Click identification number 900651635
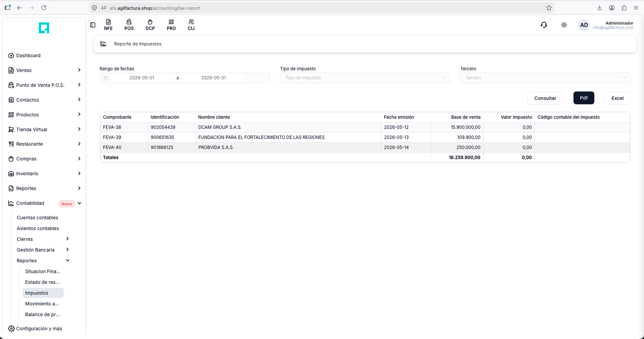Image resolution: width=644 pixels, height=339 pixels. pyautogui.click(x=163, y=137)
